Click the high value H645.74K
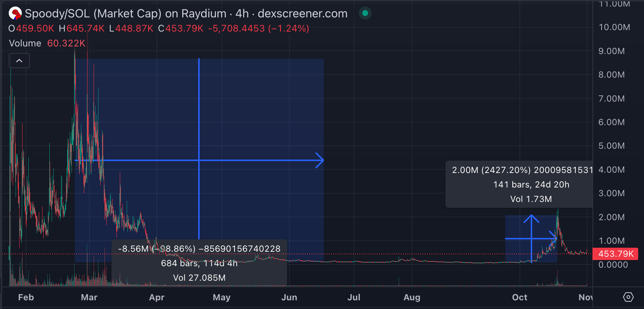Image resolution: width=644 pixels, height=309 pixels. pyautogui.click(x=82, y=28)
